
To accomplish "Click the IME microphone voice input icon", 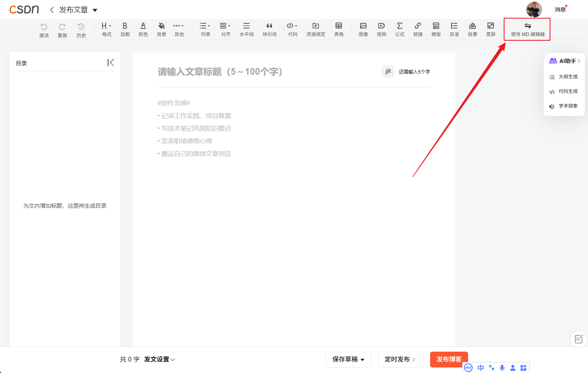I will tap(502, 368).
